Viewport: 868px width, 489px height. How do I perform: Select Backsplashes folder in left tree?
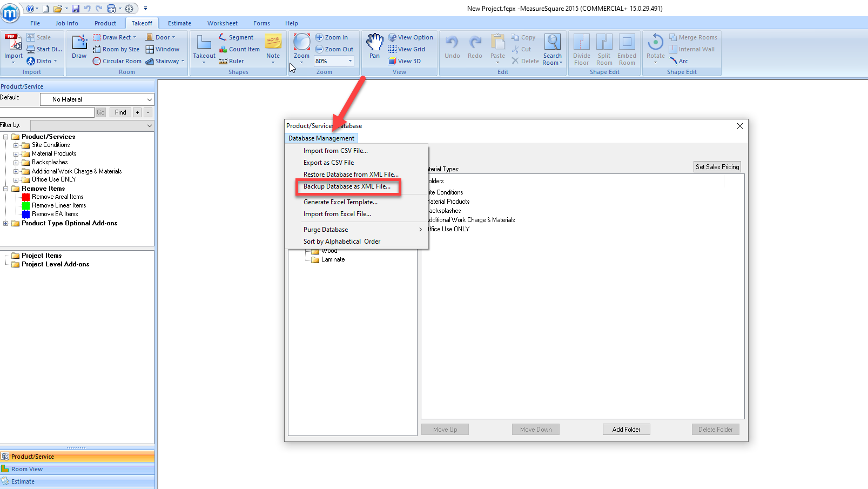pos(50,162)
